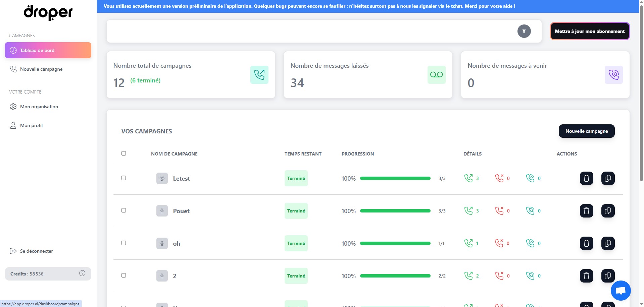644x307 pixels.
Task: Tick the checkbox for campaign oh
Action: pos(123,243)
